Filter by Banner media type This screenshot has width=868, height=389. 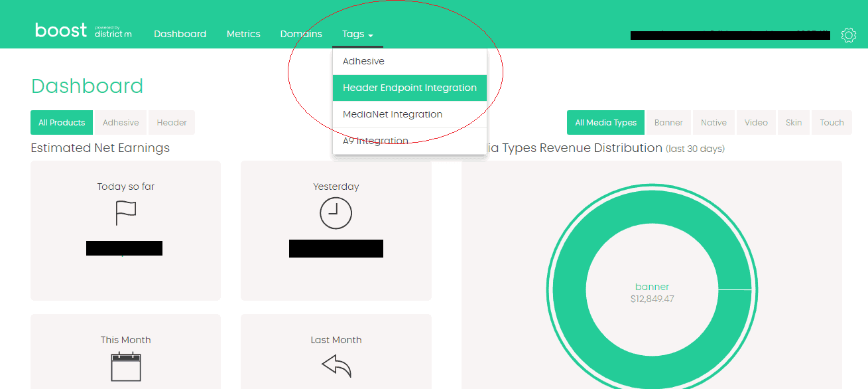click(668, 123)
